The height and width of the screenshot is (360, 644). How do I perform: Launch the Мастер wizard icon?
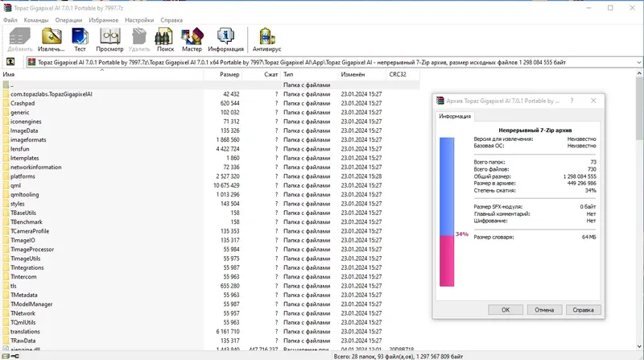click(192, 39)
